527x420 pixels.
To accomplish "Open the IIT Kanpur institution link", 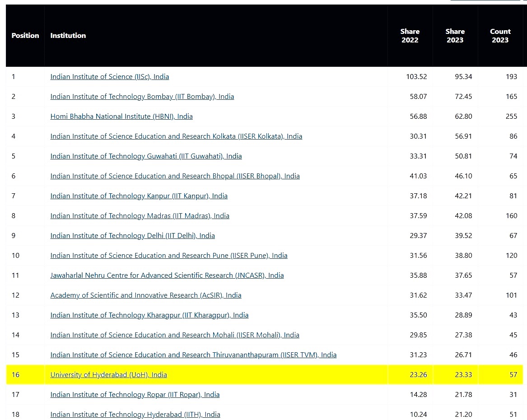I will coord(139,196).
